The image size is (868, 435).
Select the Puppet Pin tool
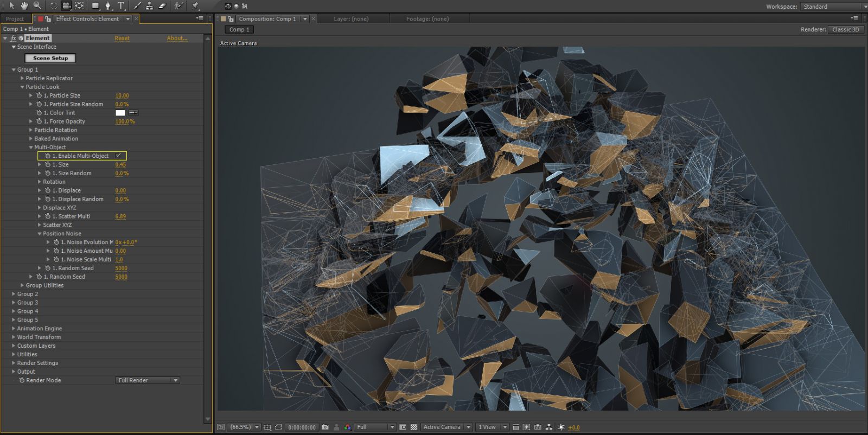(x=195, y=6)
